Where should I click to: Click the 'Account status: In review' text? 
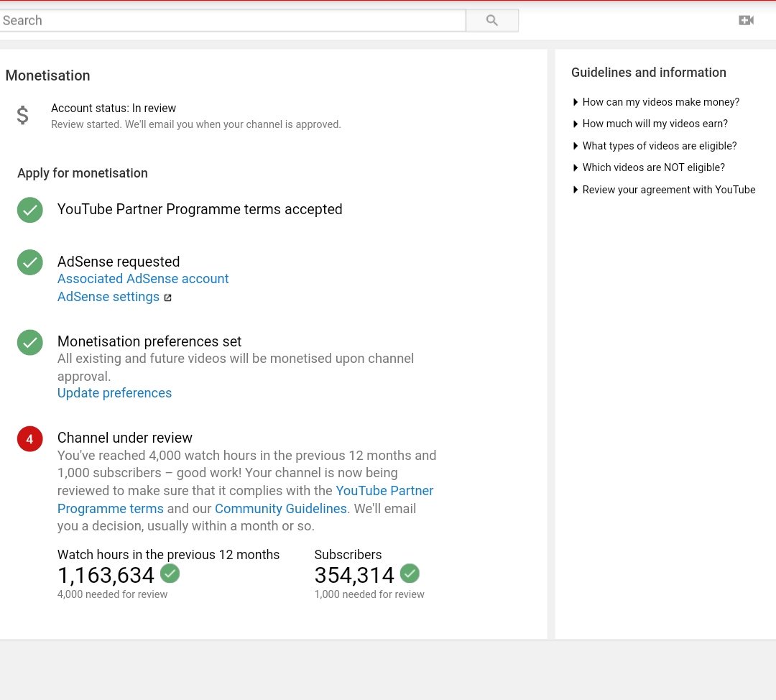click(x=114, y=108)
